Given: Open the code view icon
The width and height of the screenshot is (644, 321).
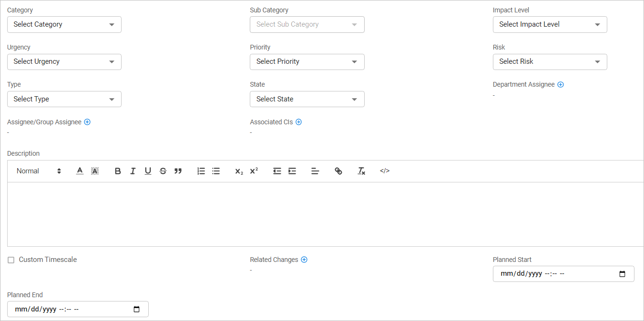Looking at the screenshot, I should [x=385, y=171].
